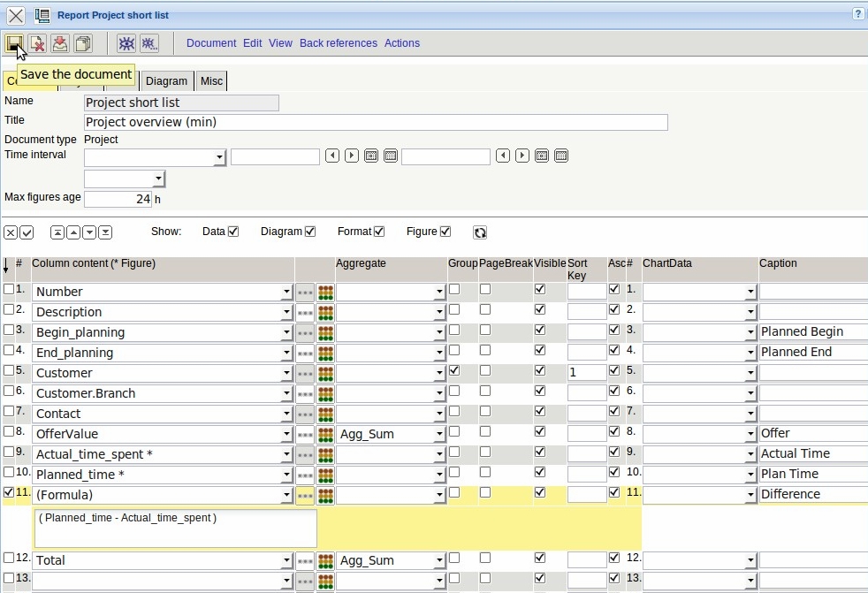Open the Back references menu

point(338,43)
